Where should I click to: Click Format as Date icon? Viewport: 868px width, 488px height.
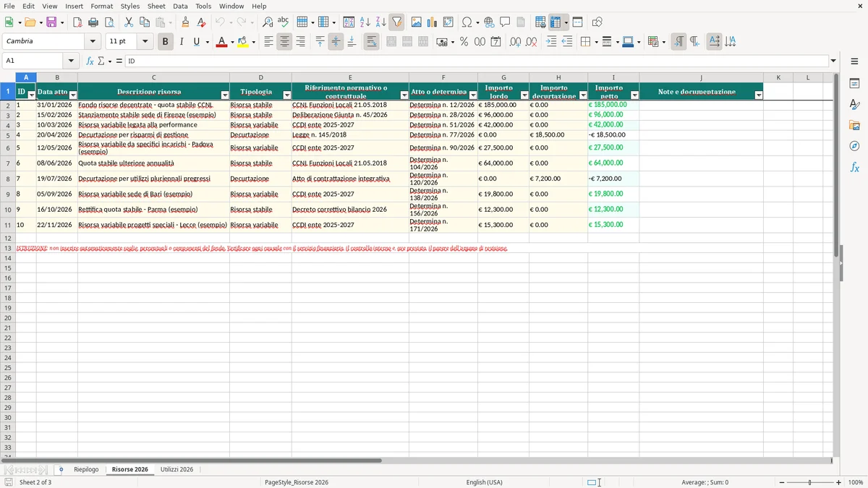495,42
